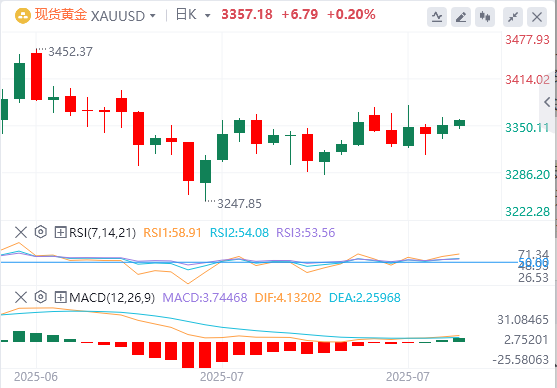Remove the MACD indicator with X
The width and height of the screenshot is (557, 388).
pos(21,297)
